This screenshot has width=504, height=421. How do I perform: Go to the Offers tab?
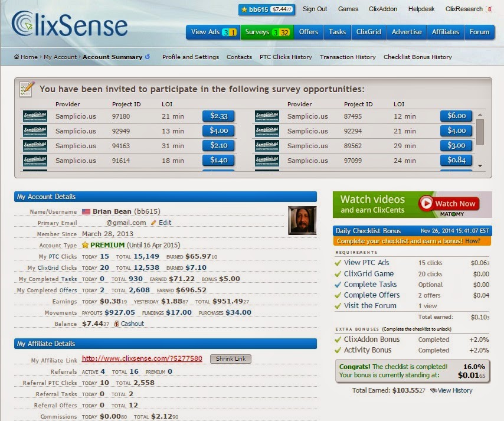click(309, 32)
